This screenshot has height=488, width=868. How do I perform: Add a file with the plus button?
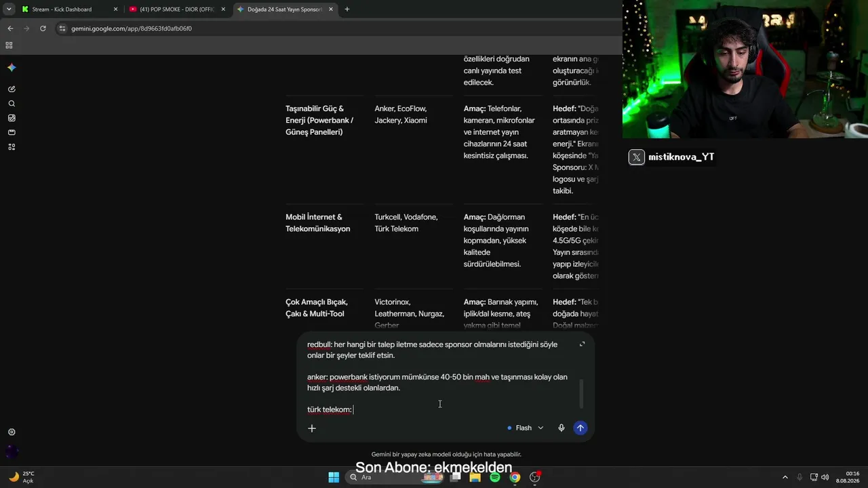[x=312, y=428]
